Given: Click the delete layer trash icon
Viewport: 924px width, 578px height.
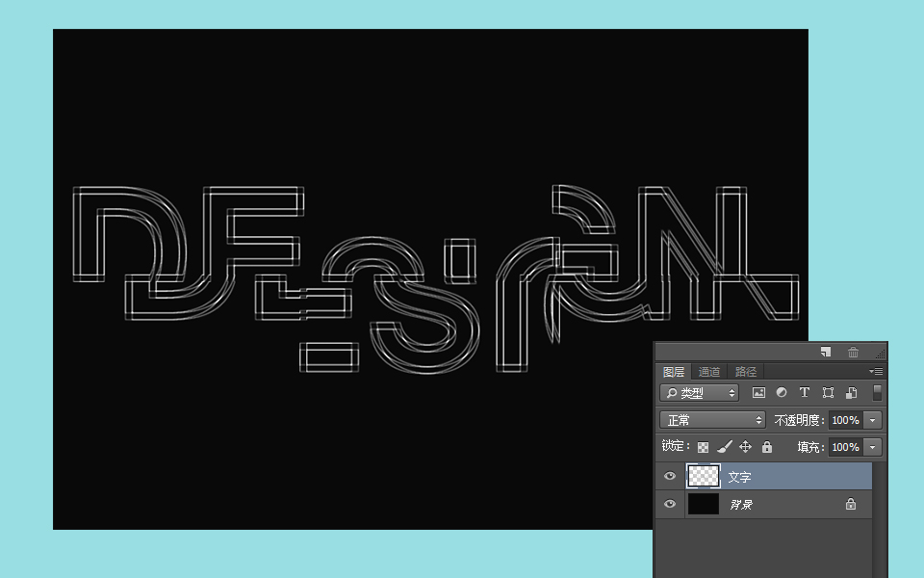Looking at the screenshot, I should (853, 353).
